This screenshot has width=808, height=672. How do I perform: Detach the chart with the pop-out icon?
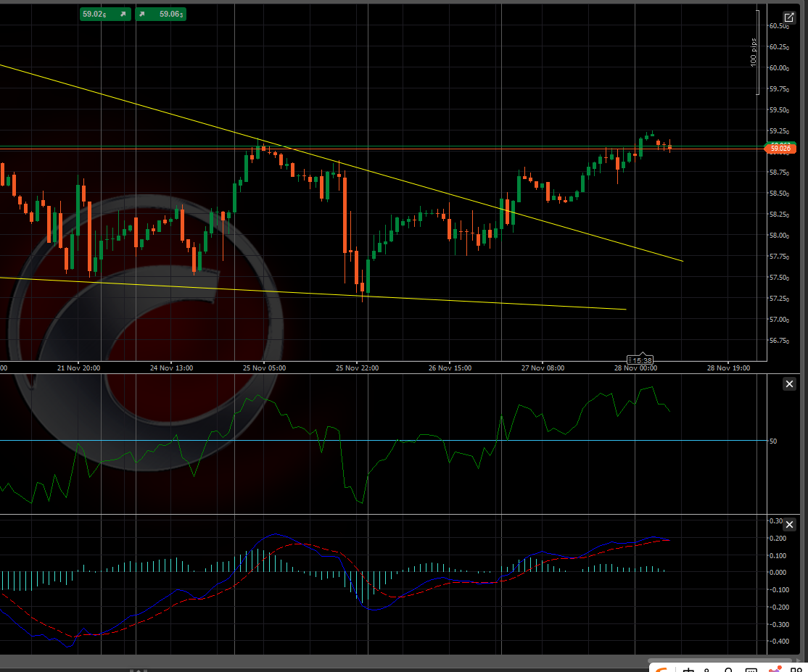click(x=789, y=17)
